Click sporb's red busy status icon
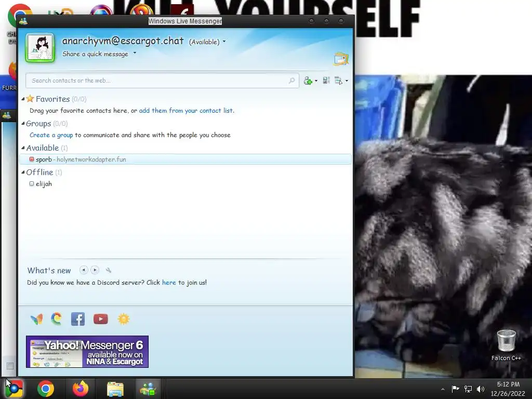532x399 pixels. [x=32, y=159]
